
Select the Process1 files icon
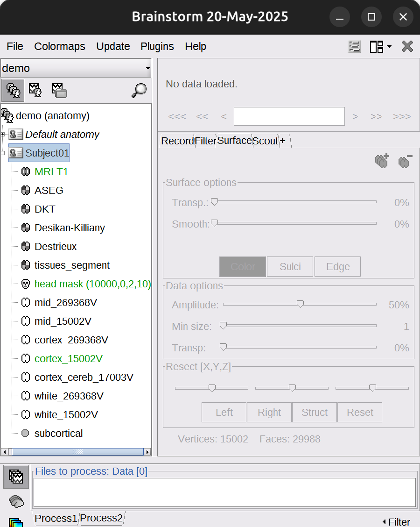(x=16, y=477)
